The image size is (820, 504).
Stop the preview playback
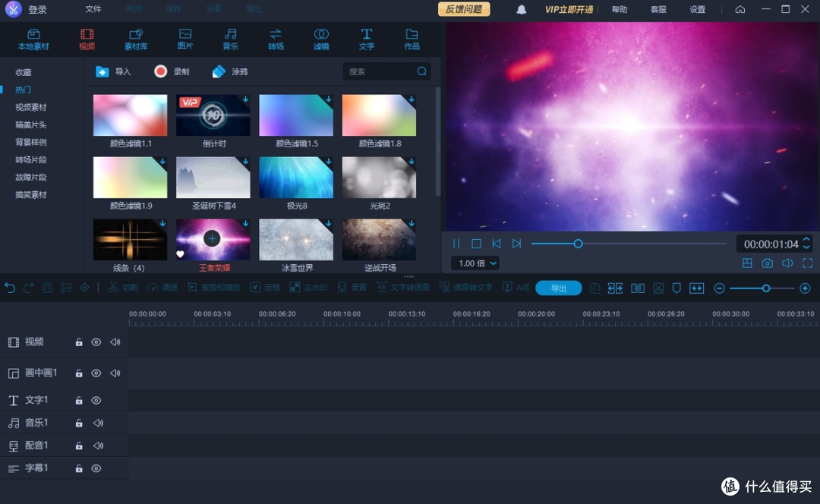476,244
